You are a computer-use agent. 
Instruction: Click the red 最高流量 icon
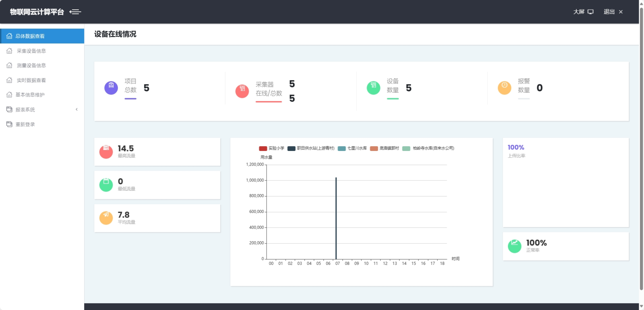tap(106, 152)
